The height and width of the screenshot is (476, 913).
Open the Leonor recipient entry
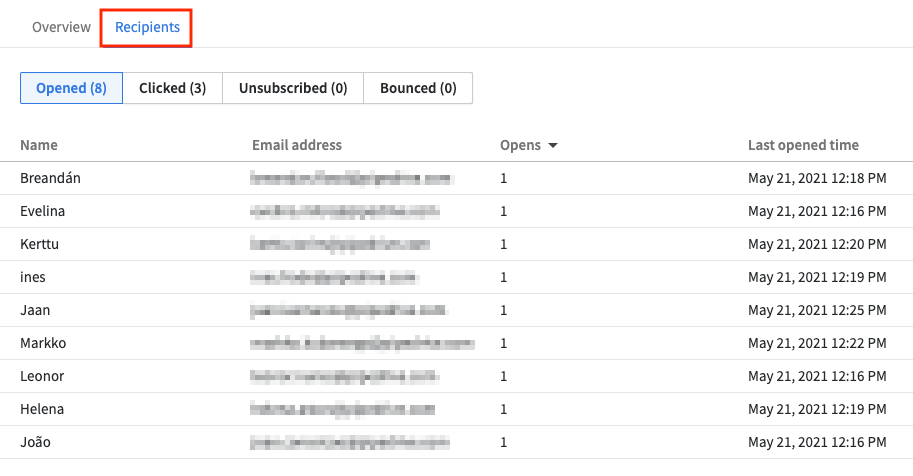tap(43, 376)
